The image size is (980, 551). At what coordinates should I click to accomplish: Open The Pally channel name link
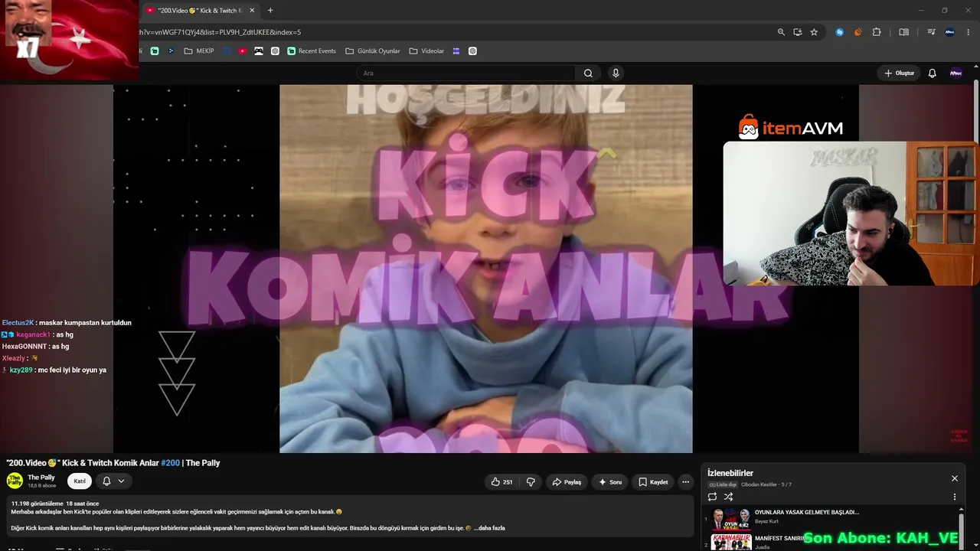[41, 478]
